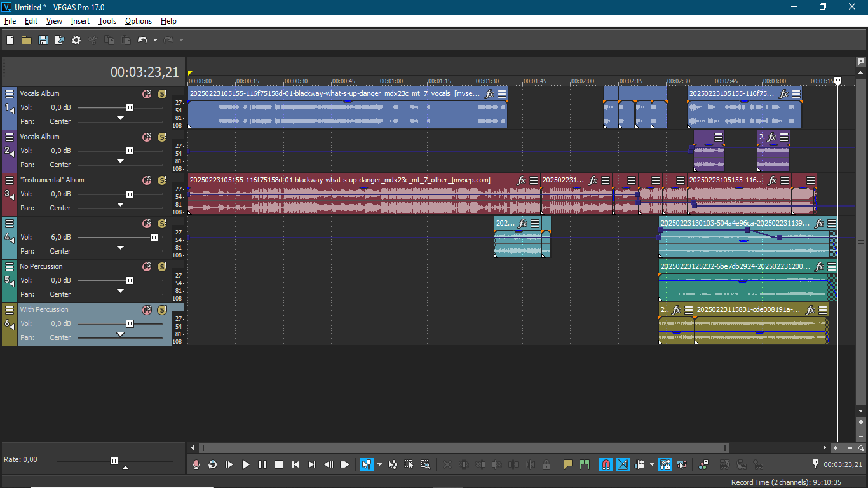Expand the Undo history dropdown arrow
The width and height of the screenshot is (868, 488).
(x=155, y=40)
